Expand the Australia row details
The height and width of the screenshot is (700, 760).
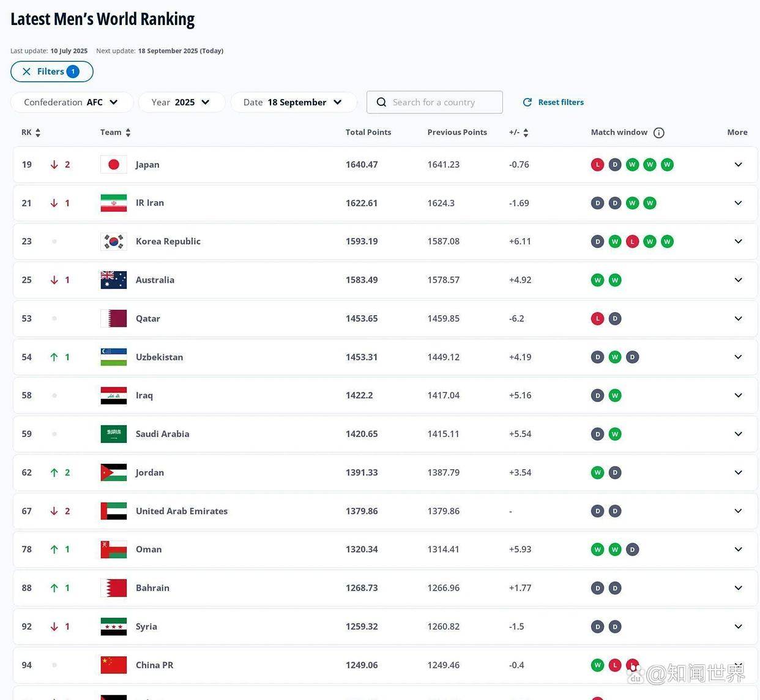coord(738,280)
